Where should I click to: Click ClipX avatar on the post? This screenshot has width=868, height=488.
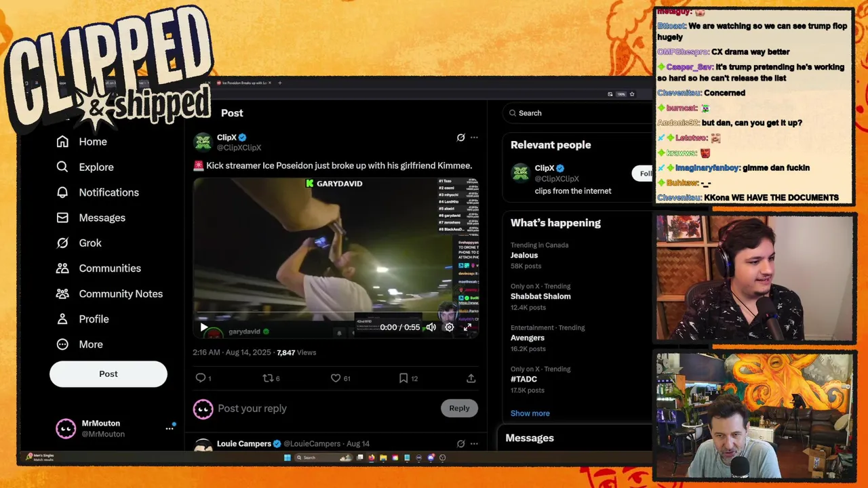pyautogui.click(x=203, y=142)
